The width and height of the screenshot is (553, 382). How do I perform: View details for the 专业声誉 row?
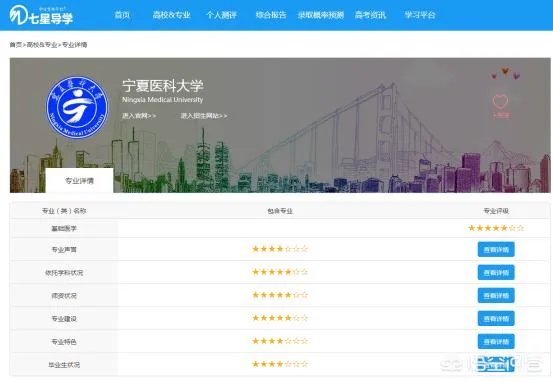click(x=496, y=250)
